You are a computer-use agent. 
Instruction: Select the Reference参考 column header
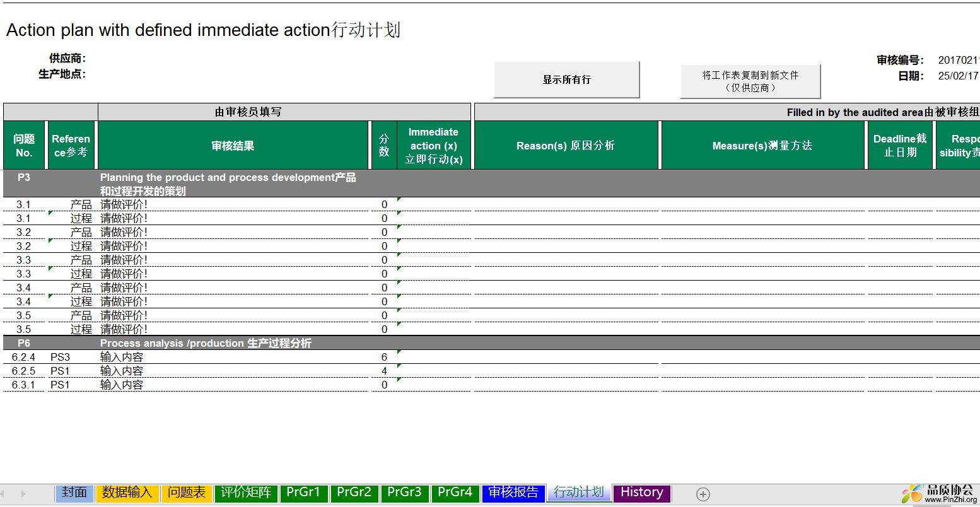(71, 146)
